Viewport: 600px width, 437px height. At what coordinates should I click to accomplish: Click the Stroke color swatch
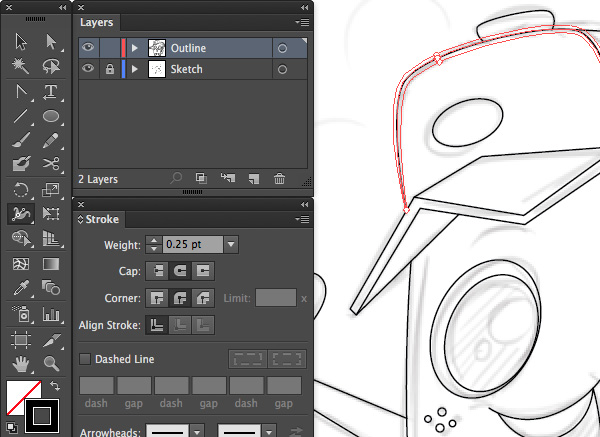tap(42, 411)
